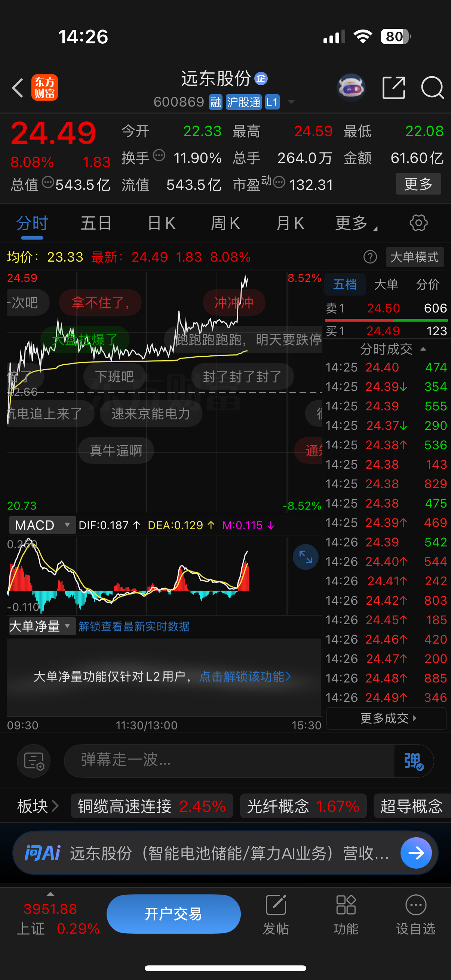Open the 远东股份 AI question text
451x980 pixels.
(229, 853)
